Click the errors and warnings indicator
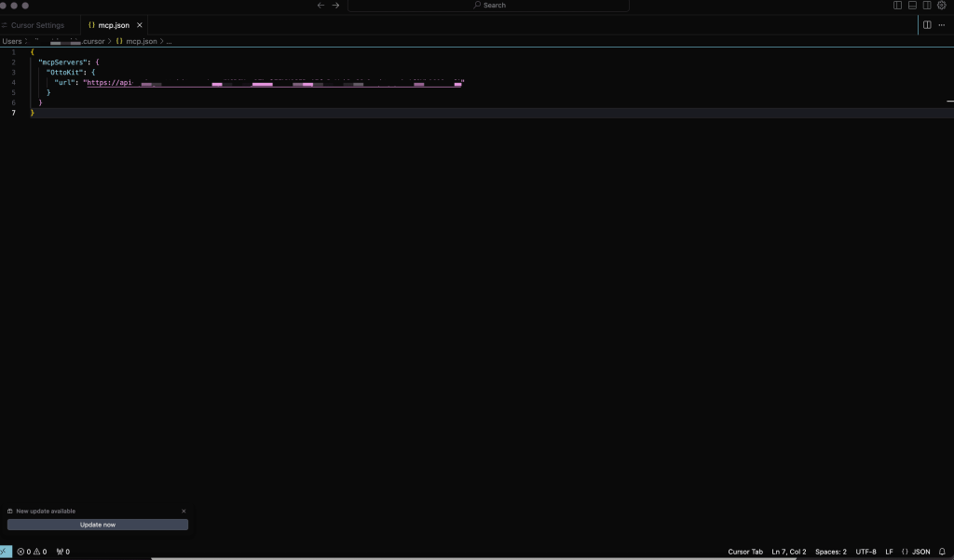 click(x=32, y=552)
